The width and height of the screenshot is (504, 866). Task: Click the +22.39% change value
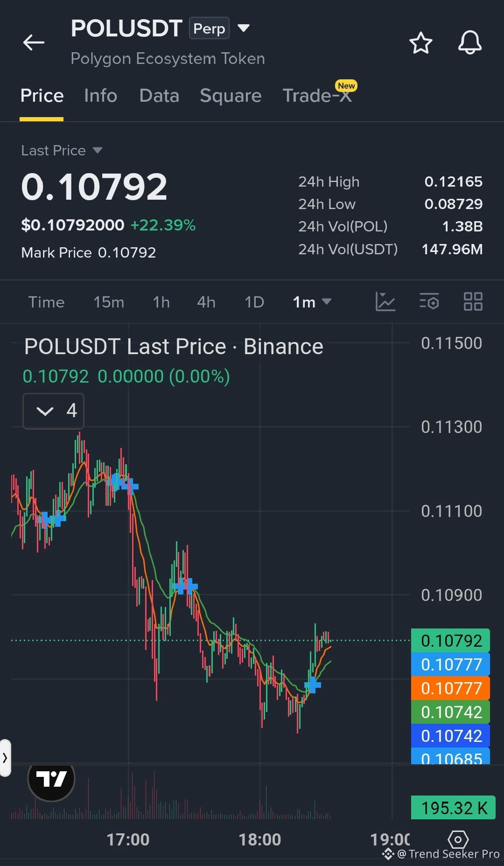pos(163,225)
